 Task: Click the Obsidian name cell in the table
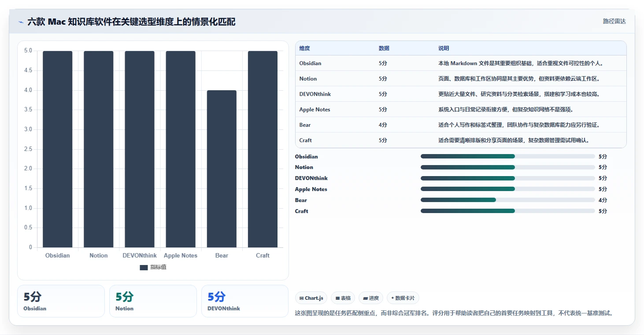pyautogui.click(x=310, y=63)
